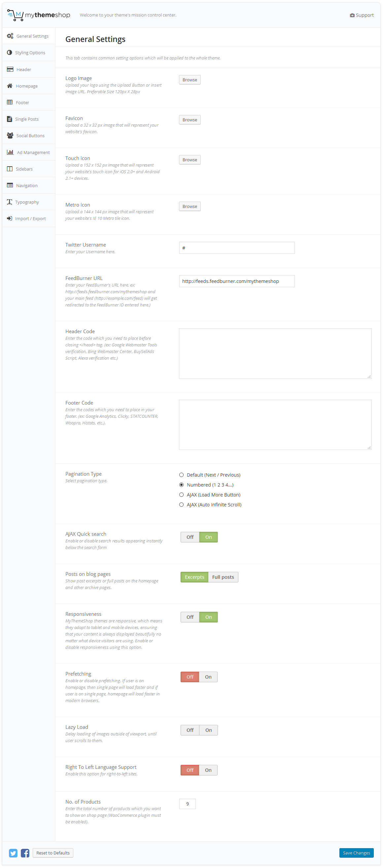Turn on Lazy Load

click(208, 730)
